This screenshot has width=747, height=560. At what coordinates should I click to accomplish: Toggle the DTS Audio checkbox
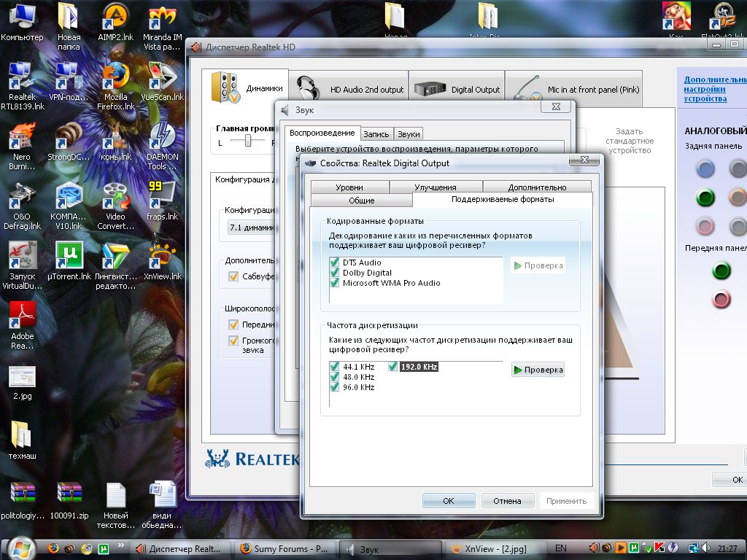pos(335,262)
